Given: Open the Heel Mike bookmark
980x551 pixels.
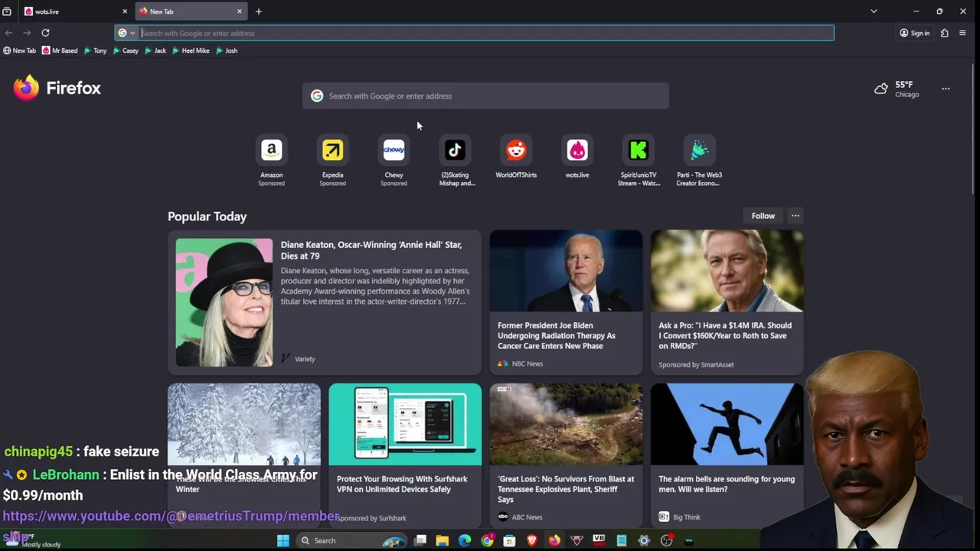Looking at the screenshot, I should tap(191, 51).
